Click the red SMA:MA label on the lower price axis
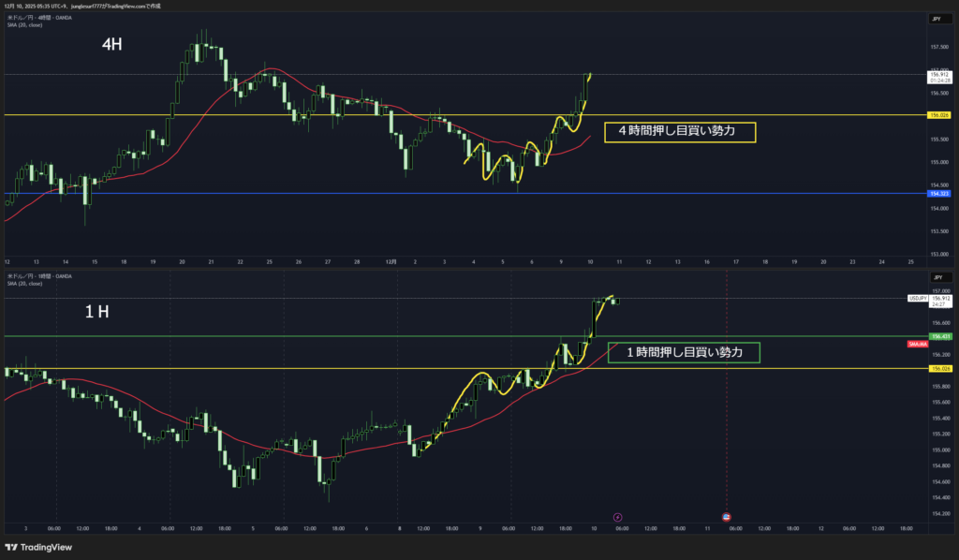 tap(918, 345)
